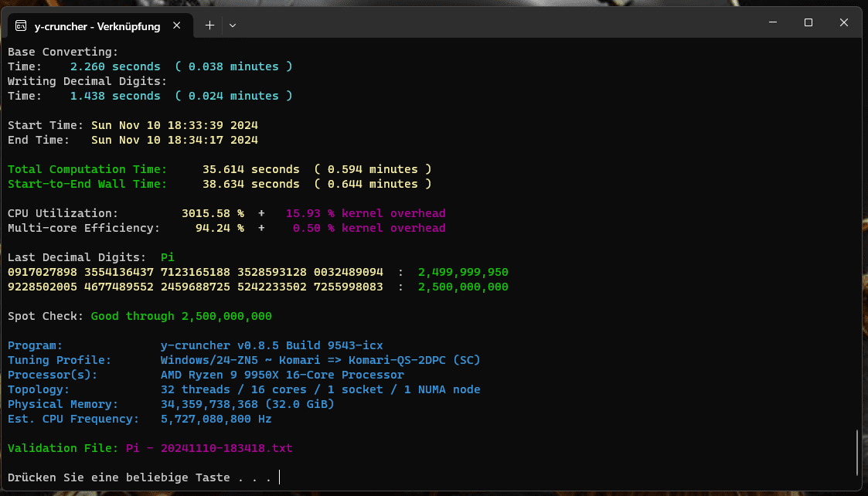The image size is (868, 496).
Task: Click the '94.24 %' multi-core efficiency value
Action: click(220, 228)
